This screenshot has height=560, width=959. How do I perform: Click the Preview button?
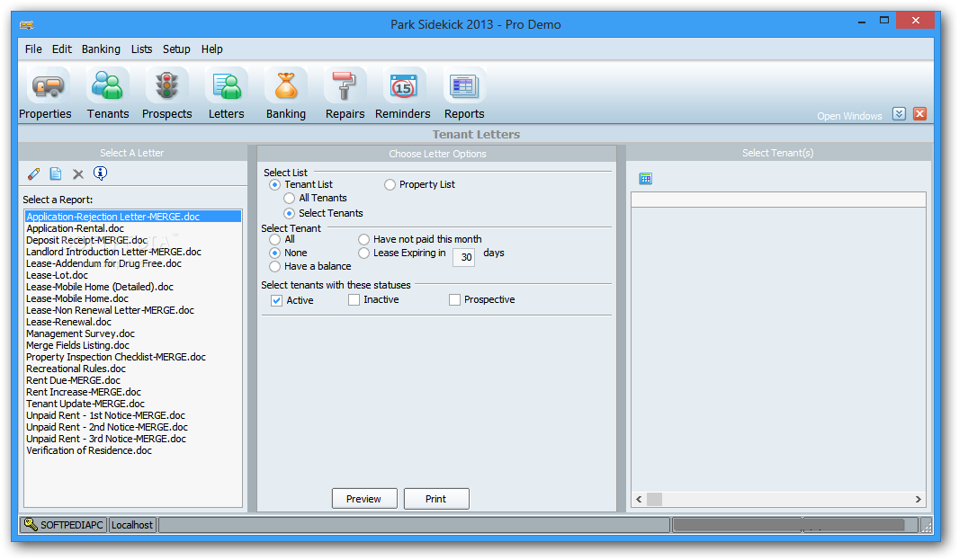click(x=364, y=499)
